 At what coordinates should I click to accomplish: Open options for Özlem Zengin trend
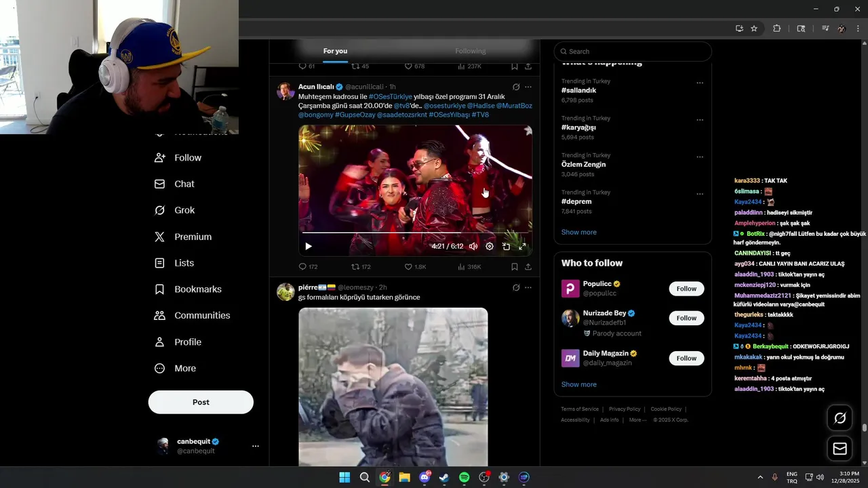(700, 157)
